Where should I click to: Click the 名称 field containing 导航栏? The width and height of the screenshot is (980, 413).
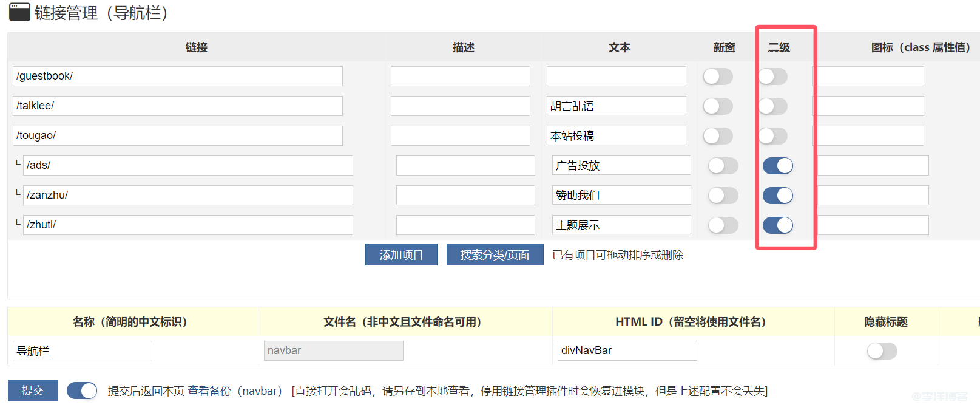click(82, 351)
